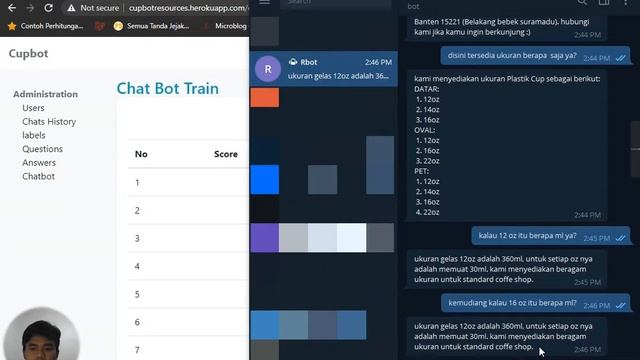The height and width of the screenshot is (360, 640).
Task: Open the three-dot chat options menu
Action: click(x=625, y=2)
